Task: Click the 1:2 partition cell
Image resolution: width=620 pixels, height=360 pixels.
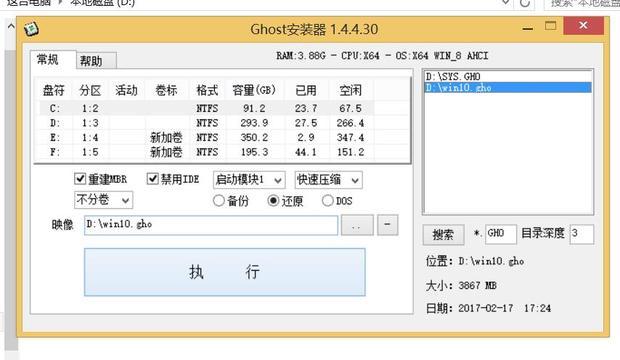Action: point(91,108)
